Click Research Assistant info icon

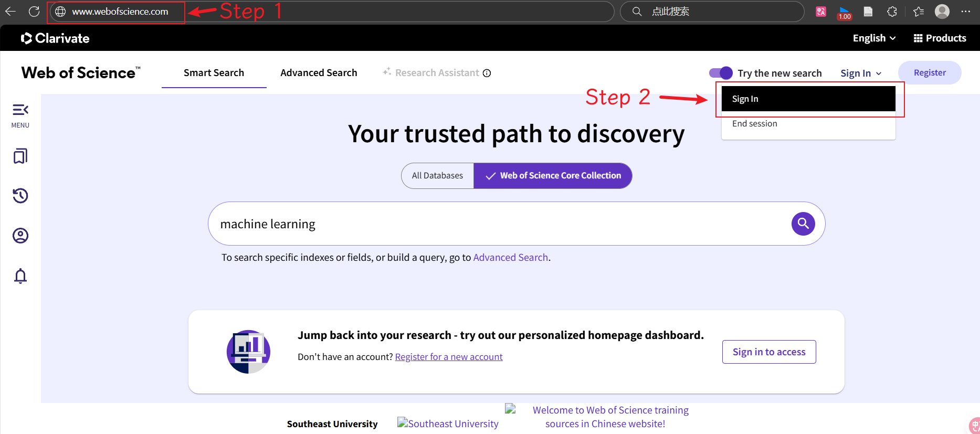(487, 73)
